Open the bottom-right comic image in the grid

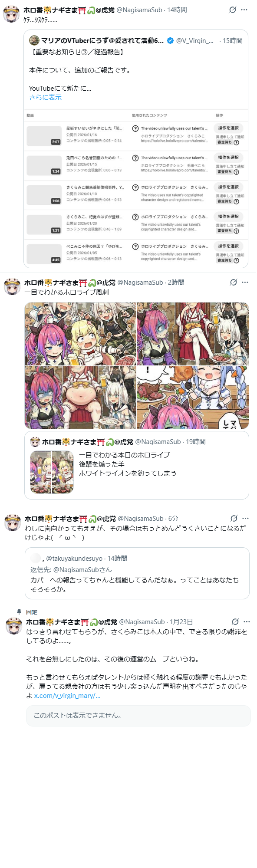[193, 398]
